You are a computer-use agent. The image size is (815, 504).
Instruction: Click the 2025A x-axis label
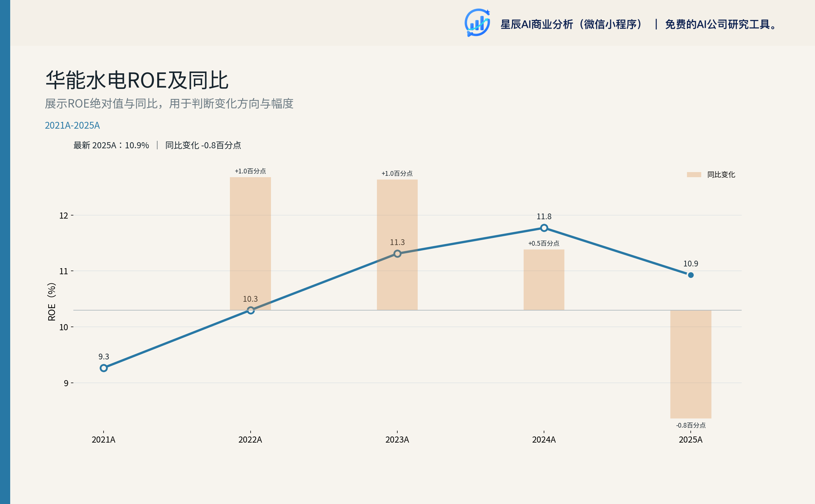click(x=691, y=440)
